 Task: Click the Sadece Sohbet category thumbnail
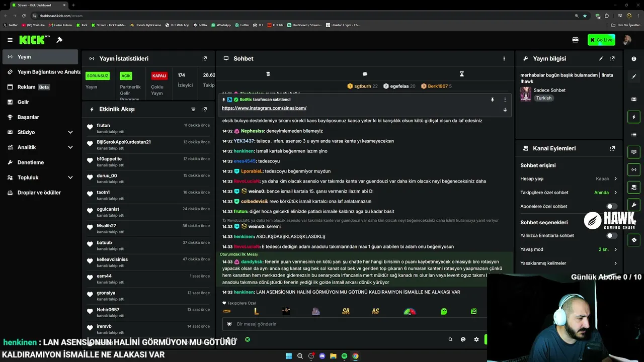526,94
